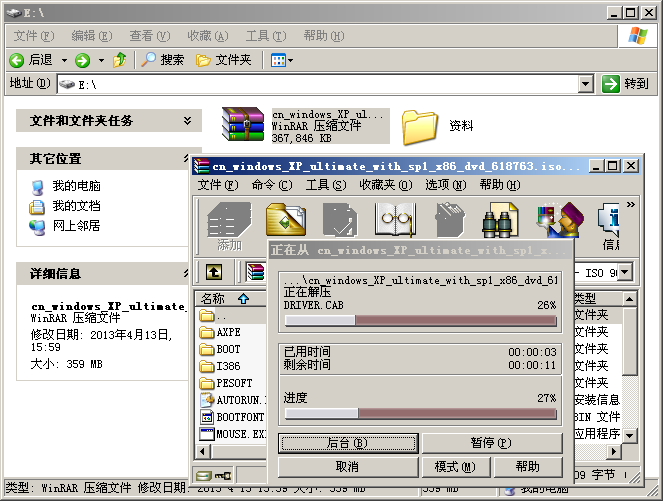Collapse the 详细信息 panel
Screen dimensions: 663x501
[186, 273]
